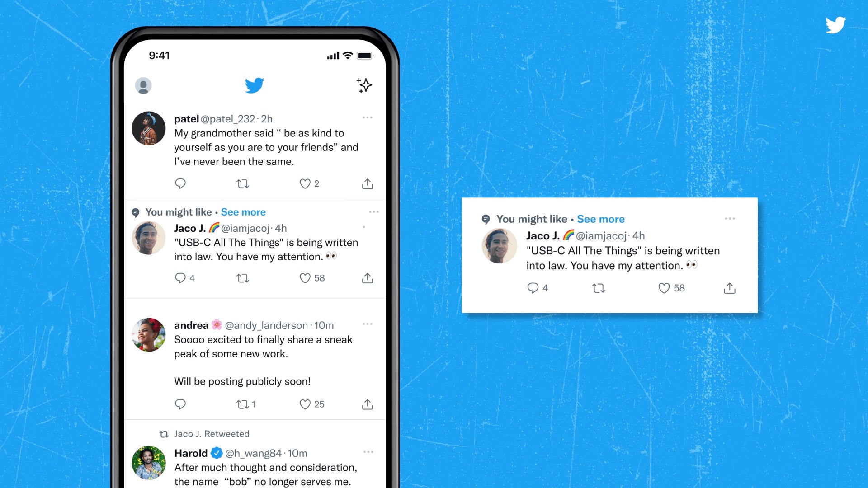
Task: Tap the retweet icon on Jaco J's tweet
Action: point(242,278)
